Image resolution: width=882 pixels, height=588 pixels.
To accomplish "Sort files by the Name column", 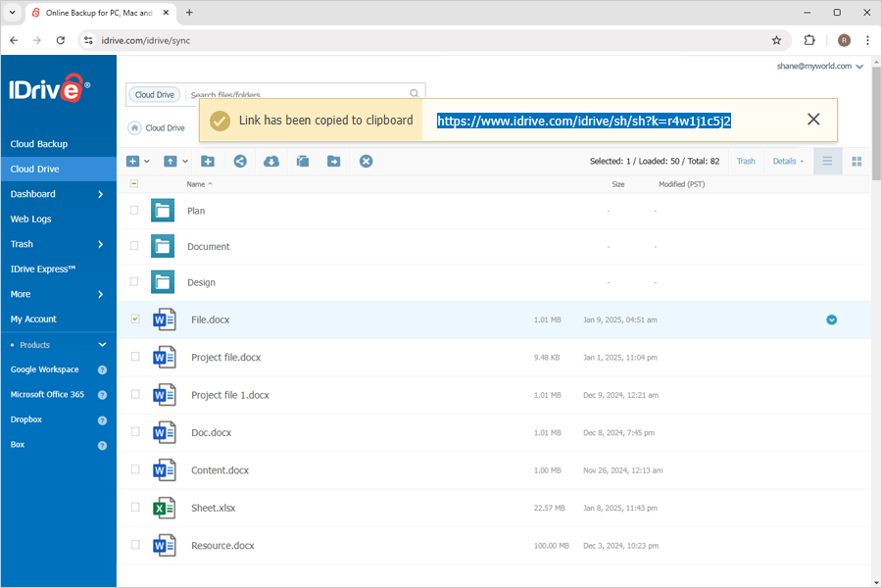I will pyautogui.click(x=199, y=184).
